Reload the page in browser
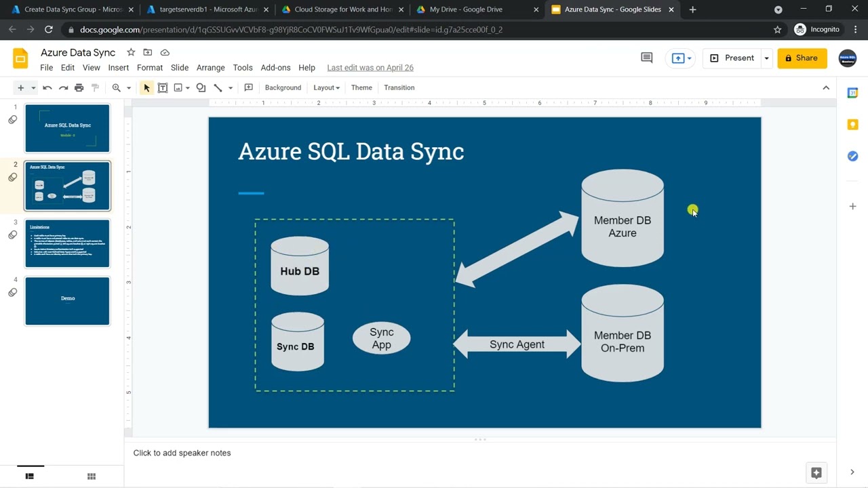This screenshot has height=488, width=868. [x=48, y=30]
